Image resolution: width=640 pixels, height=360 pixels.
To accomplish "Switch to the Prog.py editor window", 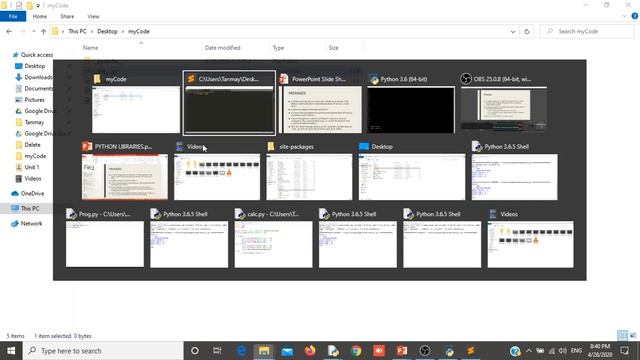I will [105, 238].
